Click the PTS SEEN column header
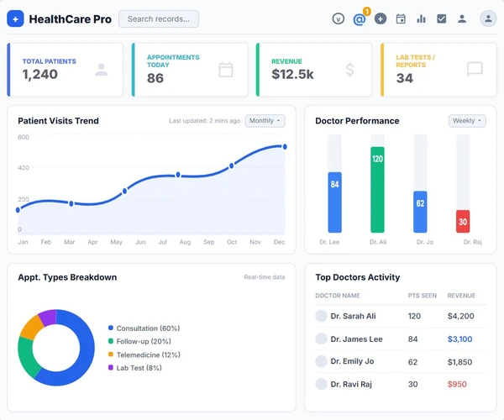504x420 pixels. pos(422,296)
